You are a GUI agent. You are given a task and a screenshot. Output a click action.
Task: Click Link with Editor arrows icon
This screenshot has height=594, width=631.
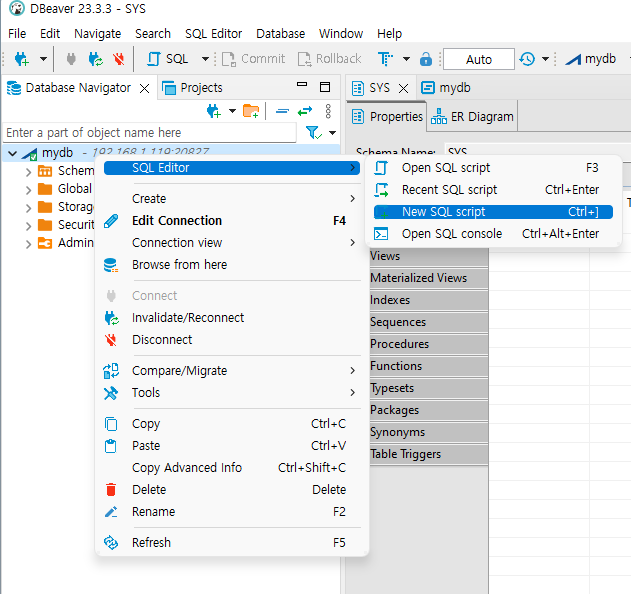[304, 110]
